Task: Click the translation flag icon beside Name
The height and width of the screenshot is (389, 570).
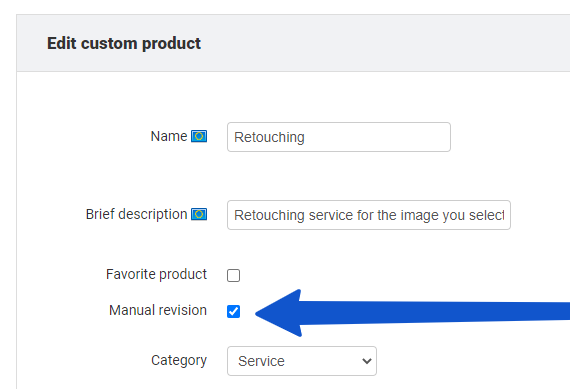Action: click(199, 136)
